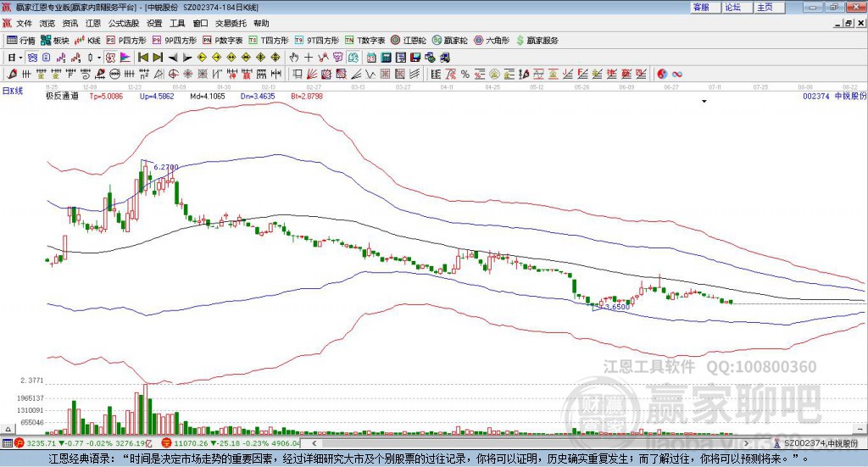Click the Shanghai index 3235.71 status entry

82,443
